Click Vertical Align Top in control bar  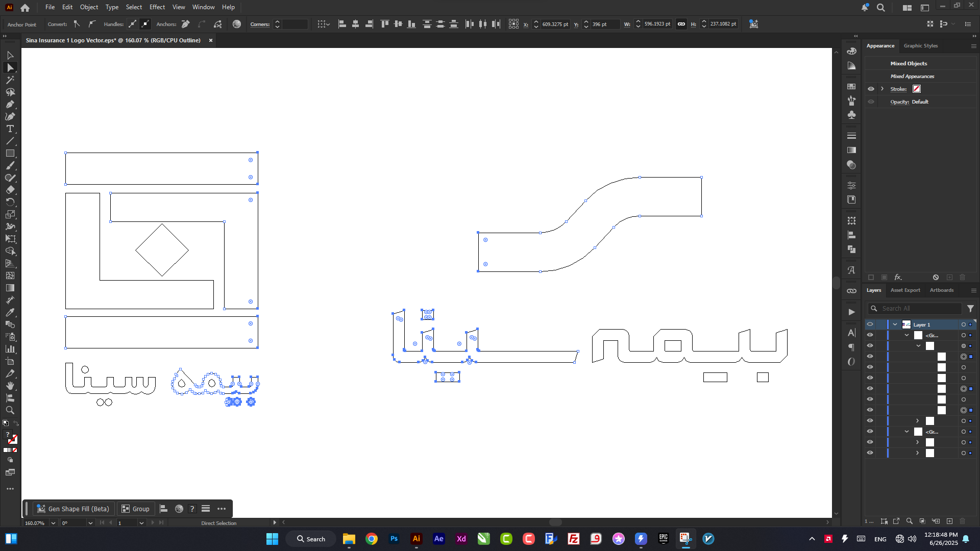coord(385,24)
